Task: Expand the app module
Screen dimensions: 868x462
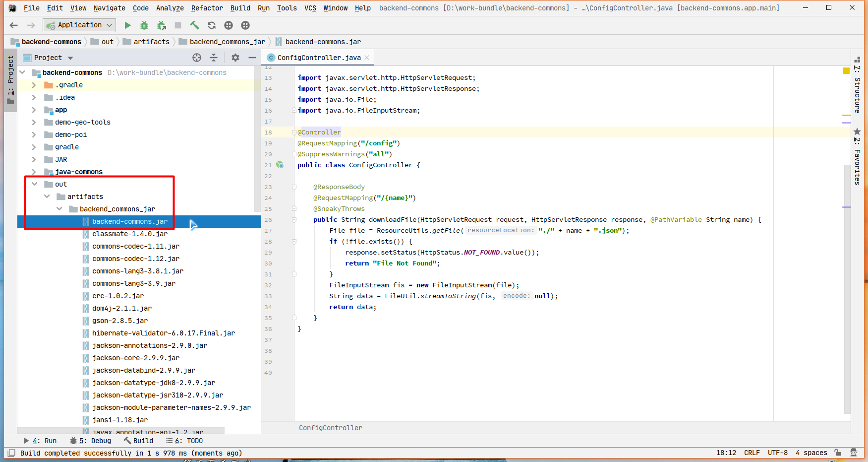Action: tap(34, 110)
